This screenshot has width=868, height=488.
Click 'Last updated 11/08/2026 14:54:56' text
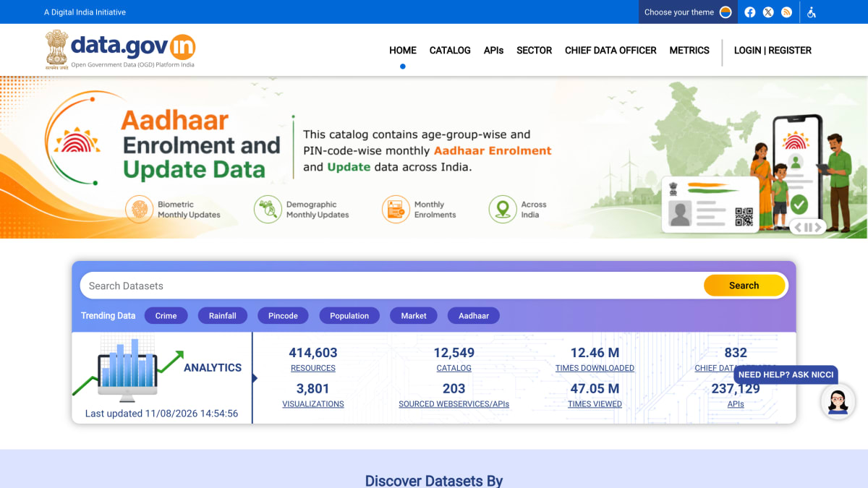161,414
